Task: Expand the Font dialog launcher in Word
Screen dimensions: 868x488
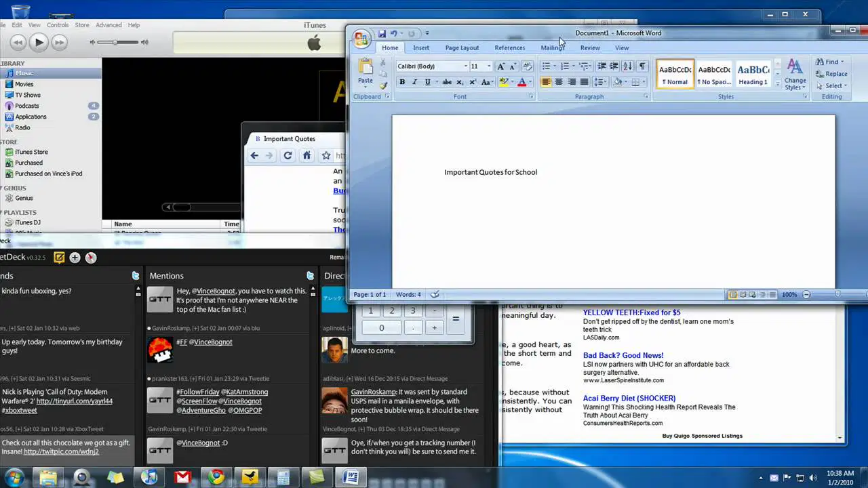Action: click(531, 97)
